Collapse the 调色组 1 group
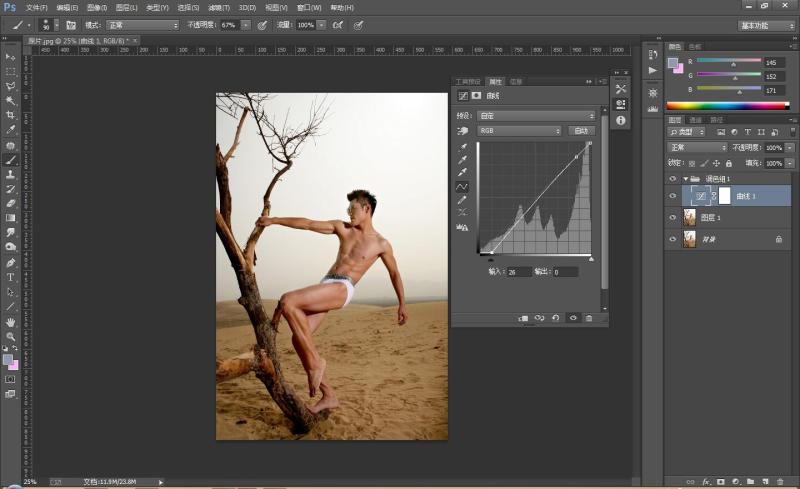Image resolution: width=800 pixels, height=489 pixels. point(686,179)
